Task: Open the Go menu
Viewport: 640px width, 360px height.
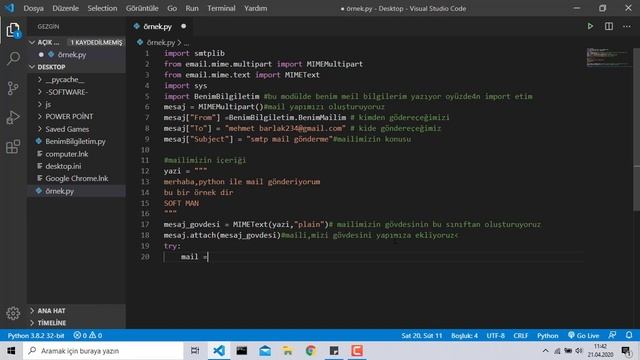Action: point(172,8)
